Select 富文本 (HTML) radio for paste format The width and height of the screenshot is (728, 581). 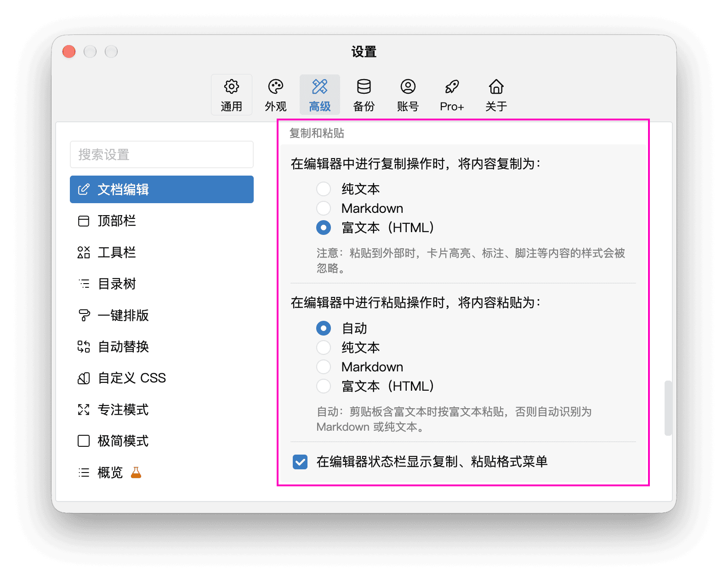[324, 386]
